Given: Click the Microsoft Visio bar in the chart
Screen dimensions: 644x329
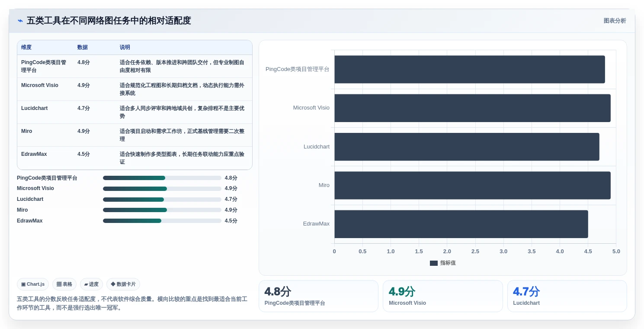Looking at the screenshot, I should point(472,108).
